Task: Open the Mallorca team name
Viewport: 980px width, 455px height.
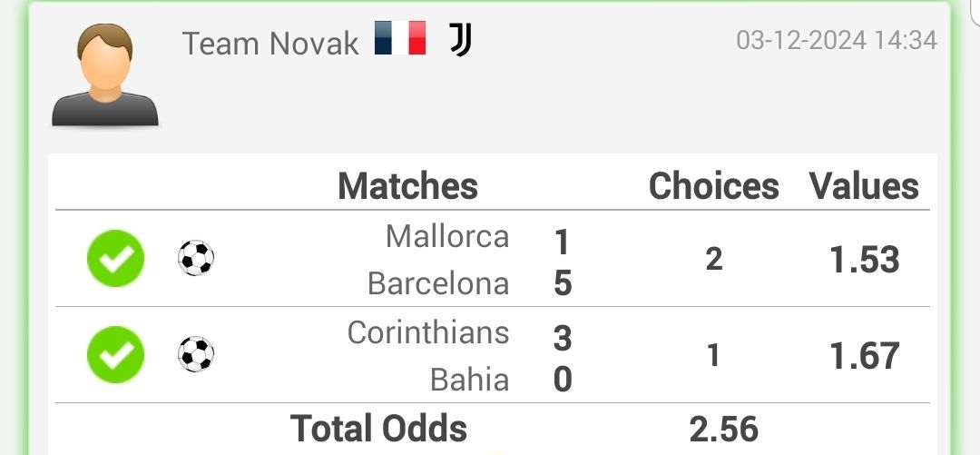Action: 447,236
